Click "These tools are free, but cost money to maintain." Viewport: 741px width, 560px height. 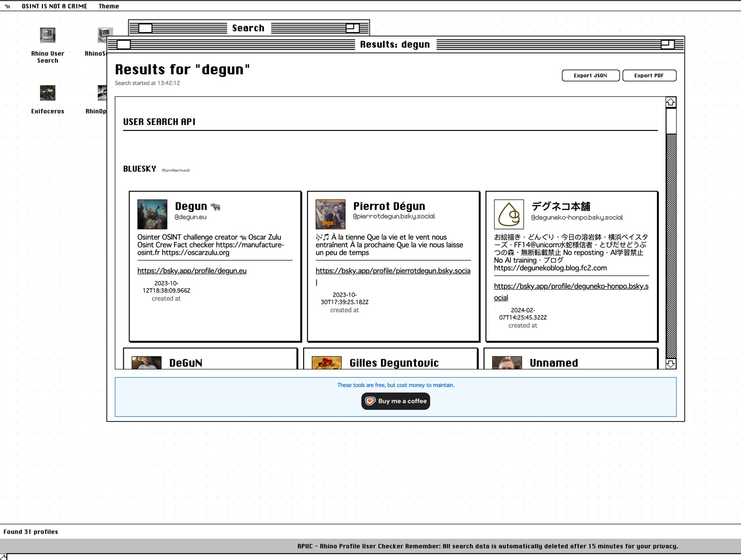[x=396, y=385]
